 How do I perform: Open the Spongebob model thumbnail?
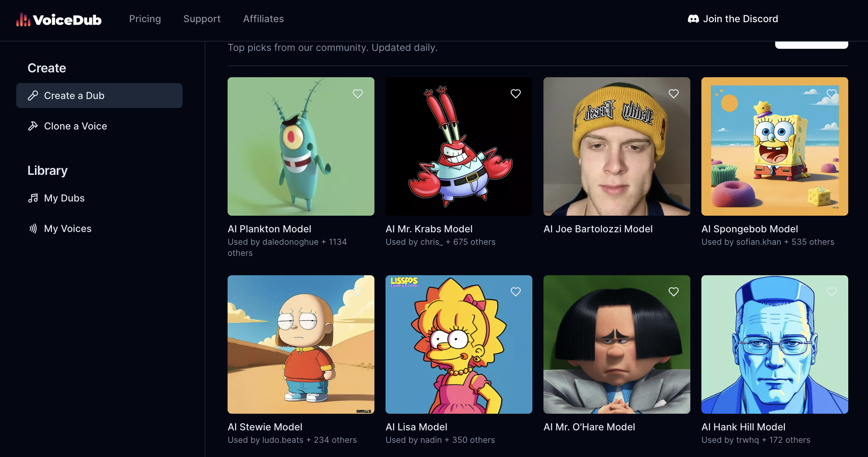775,146
